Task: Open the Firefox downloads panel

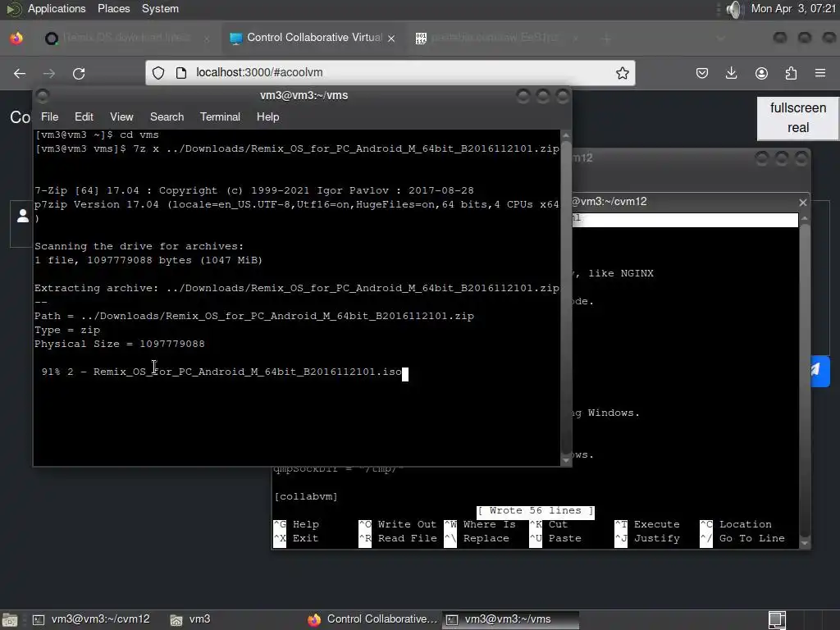Action: [x=731, y=73]
